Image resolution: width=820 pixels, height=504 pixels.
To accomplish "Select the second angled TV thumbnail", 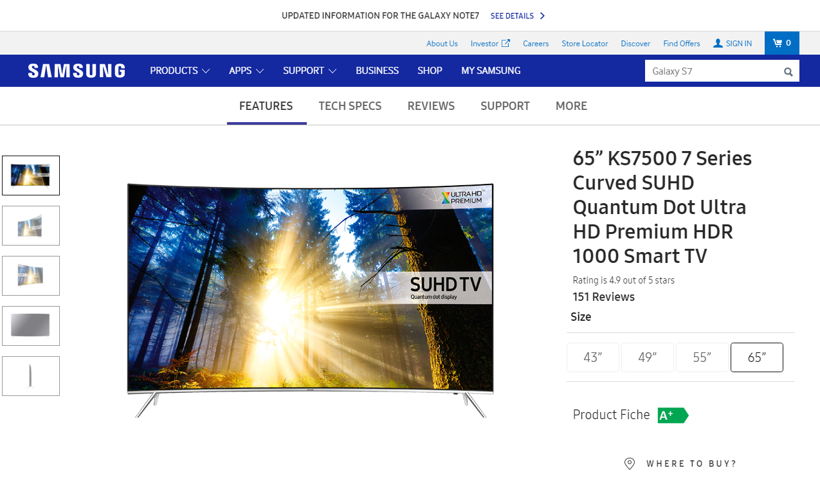I will [x=31, y=226].
